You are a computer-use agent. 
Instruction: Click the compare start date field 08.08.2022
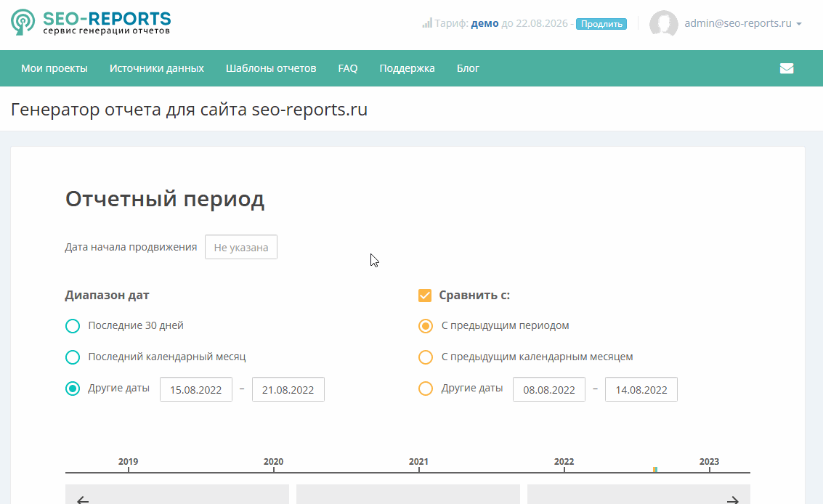549,389
